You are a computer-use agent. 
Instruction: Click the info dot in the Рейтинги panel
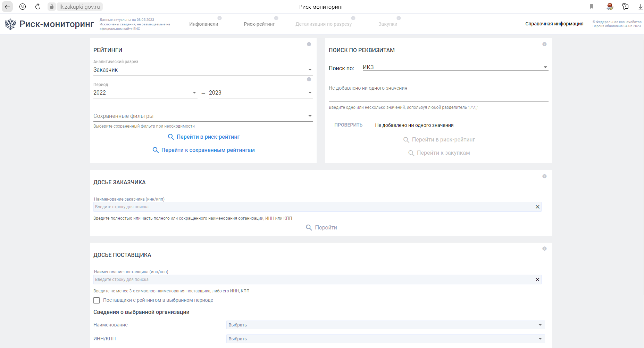309,44
